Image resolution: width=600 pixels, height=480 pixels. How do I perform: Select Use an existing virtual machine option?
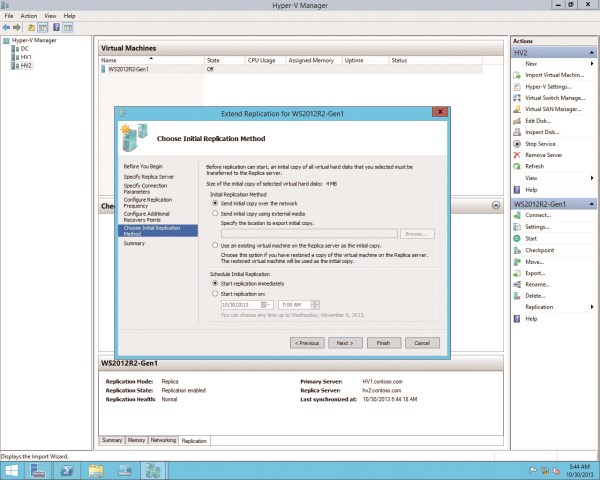tap(215, 245)
